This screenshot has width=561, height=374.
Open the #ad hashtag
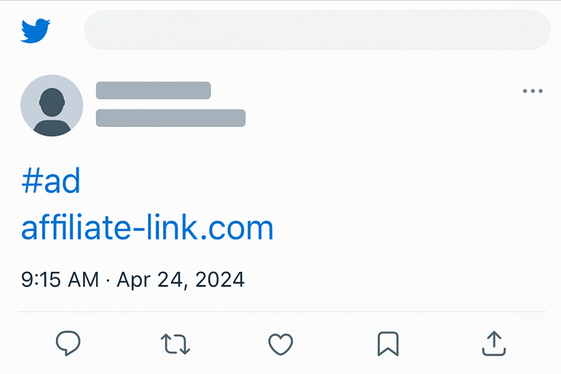tap(51, 181)
